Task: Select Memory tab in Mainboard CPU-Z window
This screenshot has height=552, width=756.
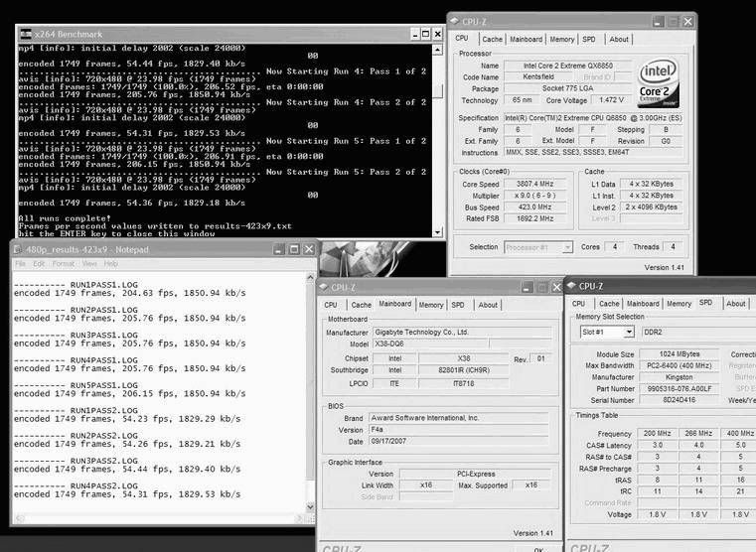Action: pyautogui.click(x=431, y=305)
